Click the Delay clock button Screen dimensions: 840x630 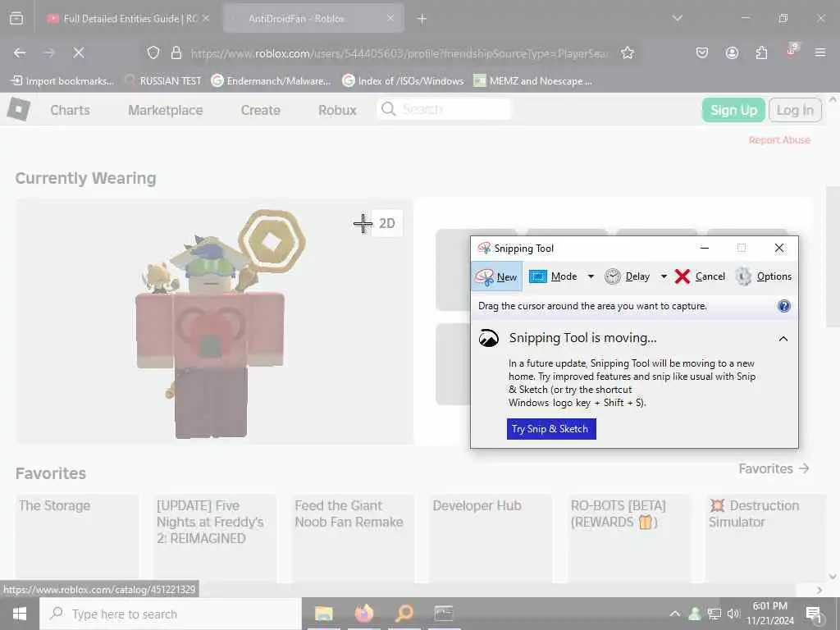click(627, 276)
